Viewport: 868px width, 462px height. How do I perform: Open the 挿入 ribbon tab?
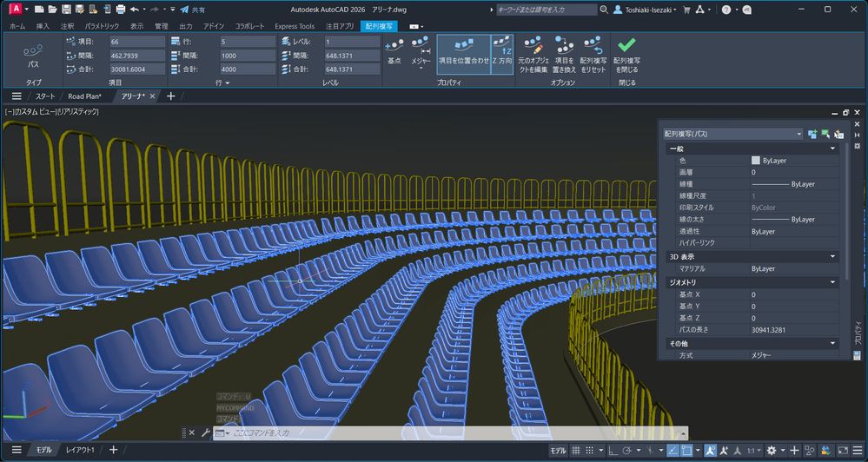pyautogui.click(x=43, y=26)
